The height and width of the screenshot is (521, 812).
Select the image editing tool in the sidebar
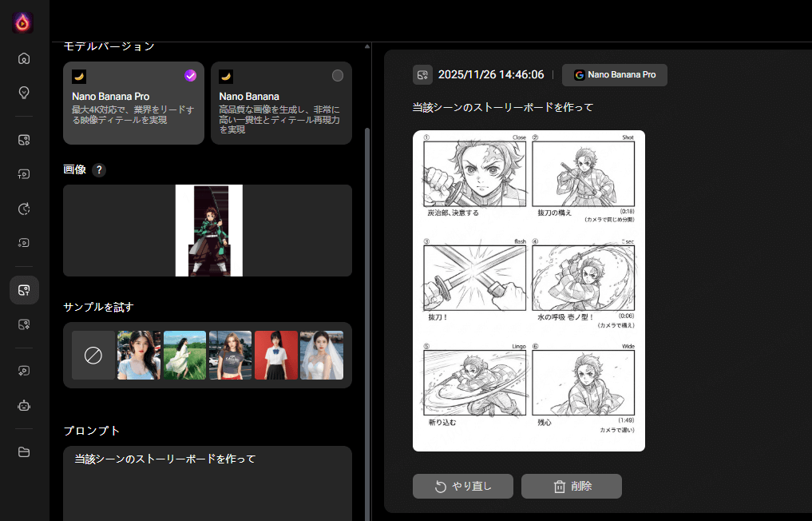point(24,139)
